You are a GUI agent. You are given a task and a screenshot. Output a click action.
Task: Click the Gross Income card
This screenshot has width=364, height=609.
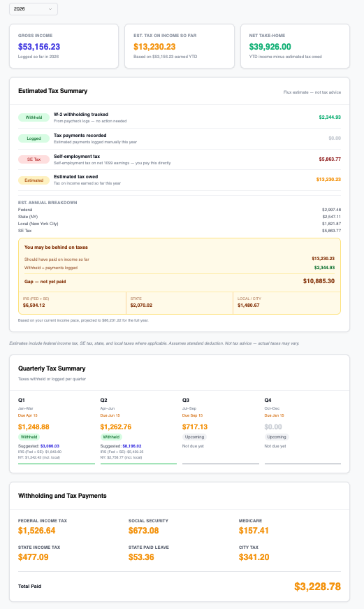tap(64, 46)
